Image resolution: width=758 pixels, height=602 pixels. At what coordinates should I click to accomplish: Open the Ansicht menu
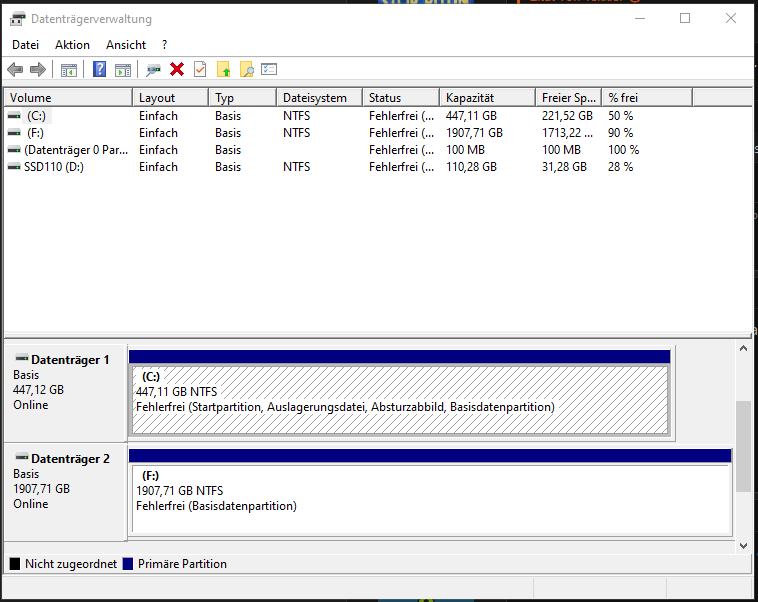126,45
